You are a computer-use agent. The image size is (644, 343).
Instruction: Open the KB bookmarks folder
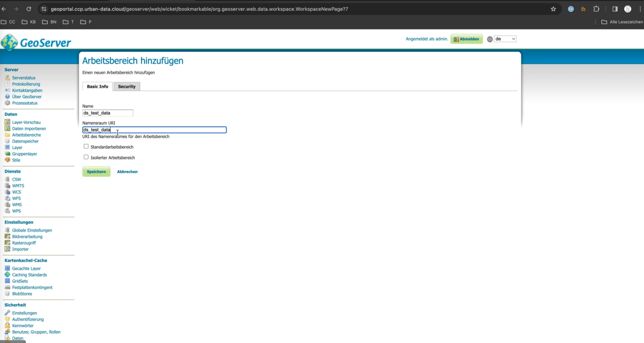point(29,22)
